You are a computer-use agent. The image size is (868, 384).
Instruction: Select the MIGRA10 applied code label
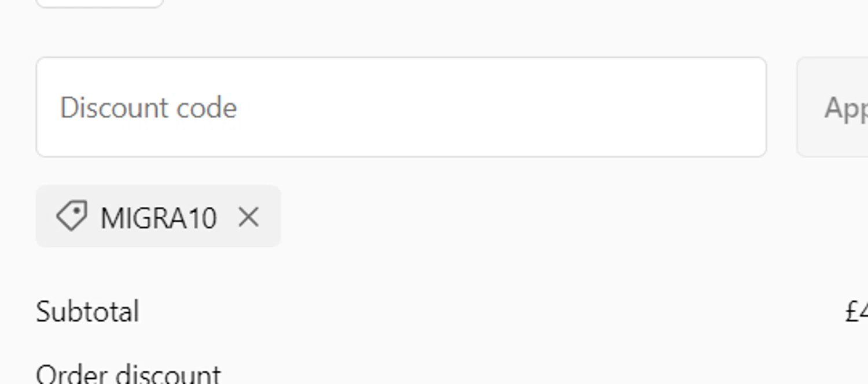tap(158, 218)
